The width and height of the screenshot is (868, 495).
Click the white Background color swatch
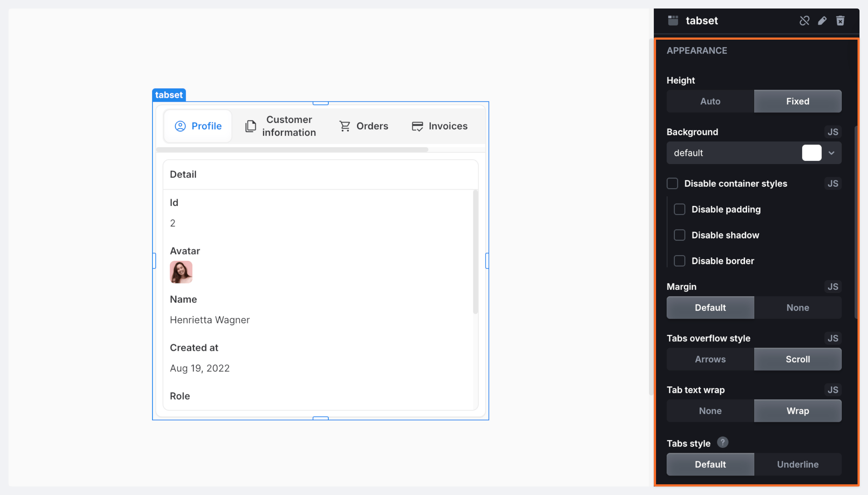(812, 153)
